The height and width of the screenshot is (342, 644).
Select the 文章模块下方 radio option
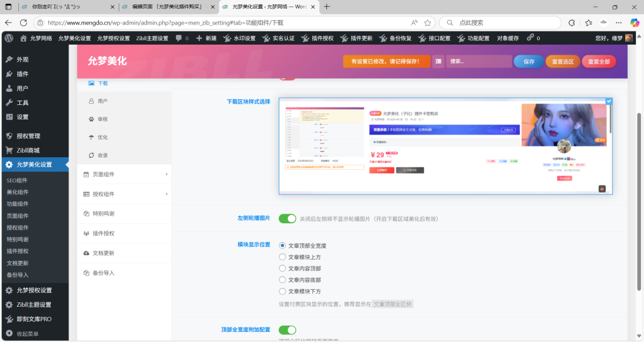(x=282, y=292)
